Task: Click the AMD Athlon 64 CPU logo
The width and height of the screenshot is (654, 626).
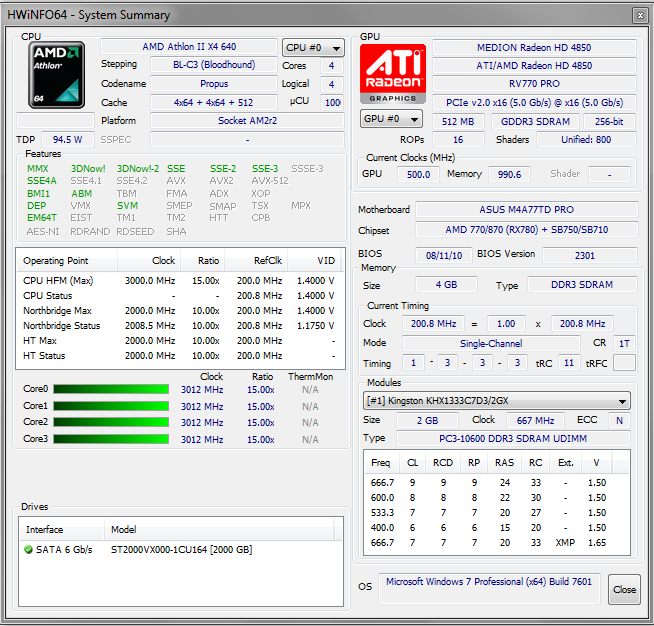Action: [56, 75]
